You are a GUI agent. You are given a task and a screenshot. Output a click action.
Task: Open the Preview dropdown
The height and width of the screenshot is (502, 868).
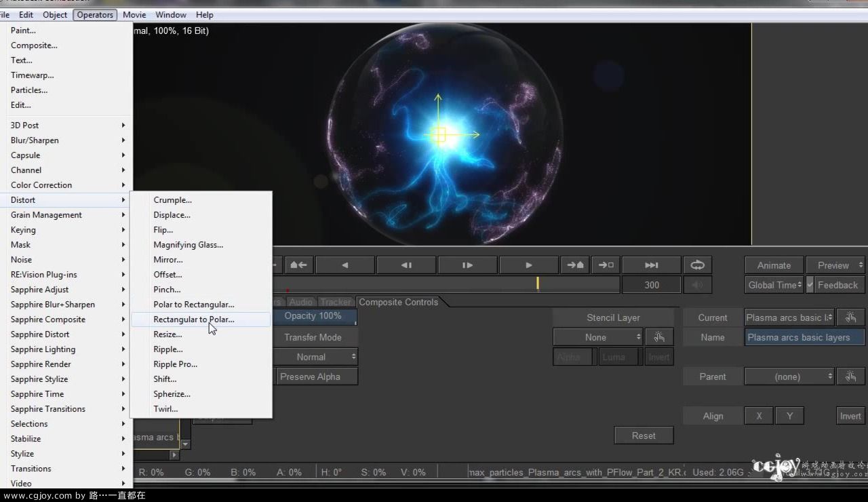[x=835, y=265]
